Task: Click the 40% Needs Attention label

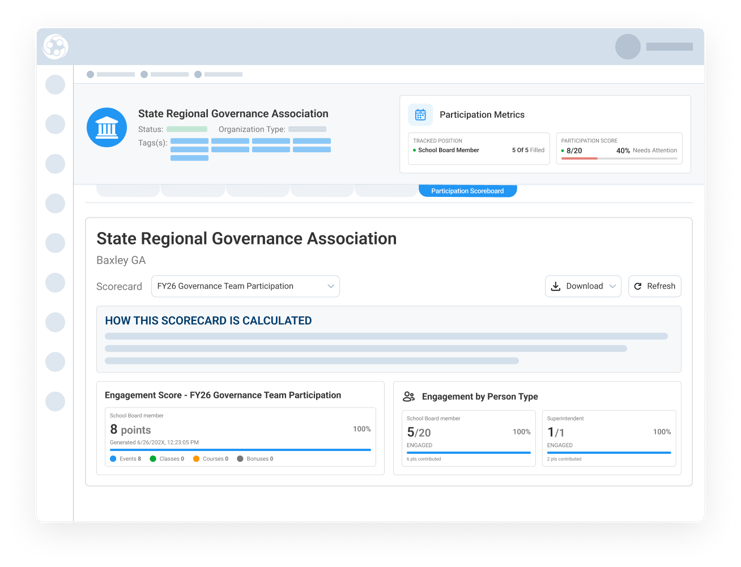Action: click(x=646, y=150)
